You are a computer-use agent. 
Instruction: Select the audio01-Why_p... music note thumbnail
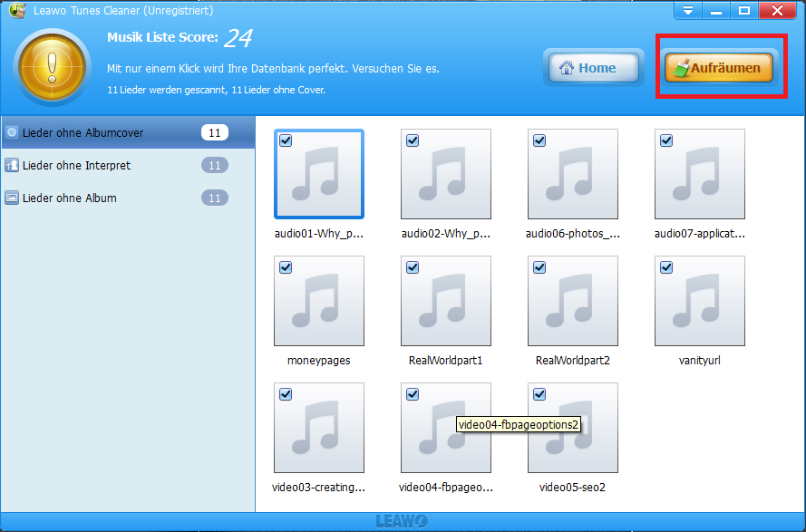[x=319, y=174]
